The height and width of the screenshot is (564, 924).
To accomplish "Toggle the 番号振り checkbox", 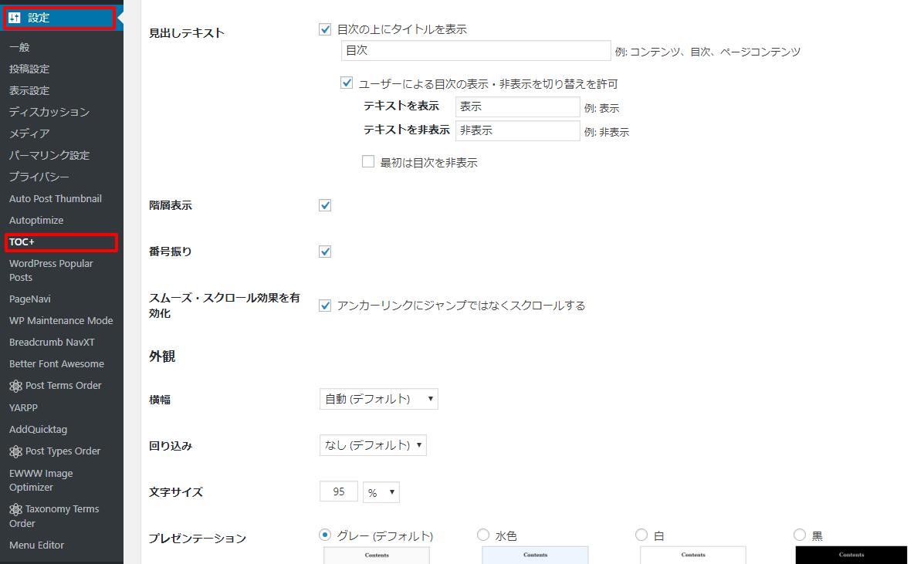I will 325,252.
